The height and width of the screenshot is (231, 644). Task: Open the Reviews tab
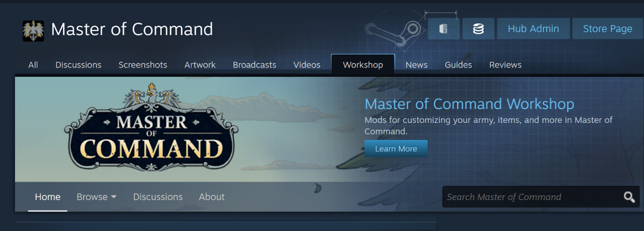pyautogui.click(x=505, y=65)
